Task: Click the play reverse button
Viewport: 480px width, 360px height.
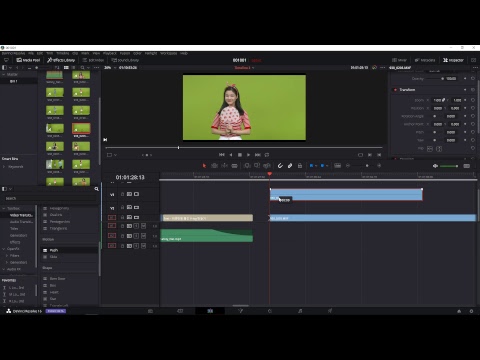Action: point(231,155)
